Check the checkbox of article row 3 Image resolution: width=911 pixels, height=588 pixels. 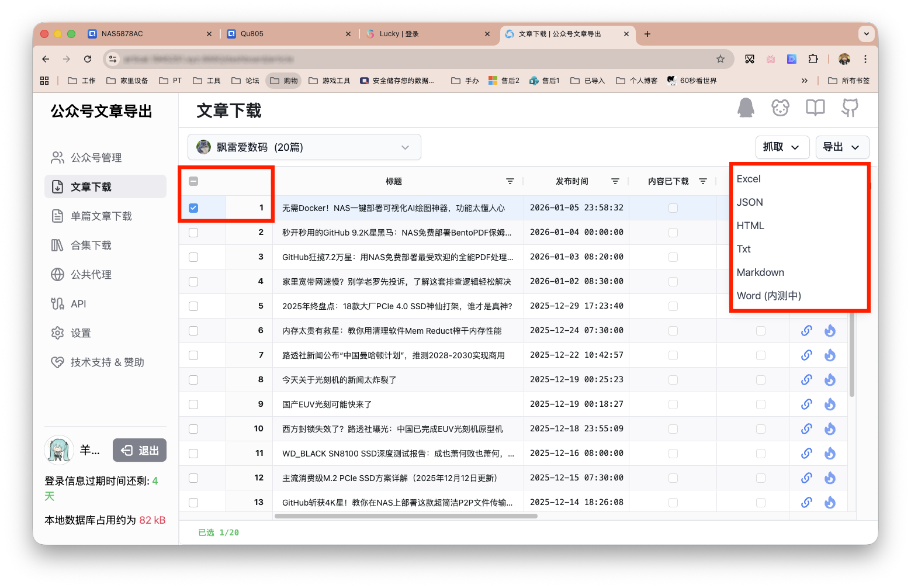193,257
